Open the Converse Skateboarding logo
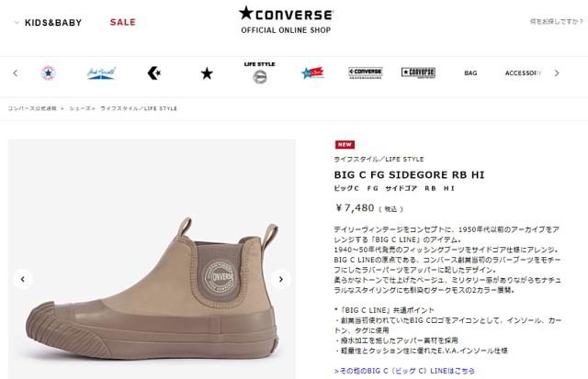The height and width of the screenshot is (379, 588). [366, 72]
